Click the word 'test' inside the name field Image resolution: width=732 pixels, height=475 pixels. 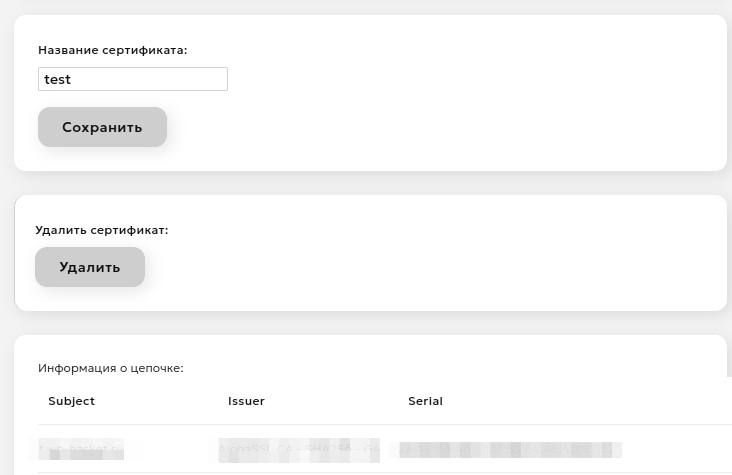coord(58,79)
